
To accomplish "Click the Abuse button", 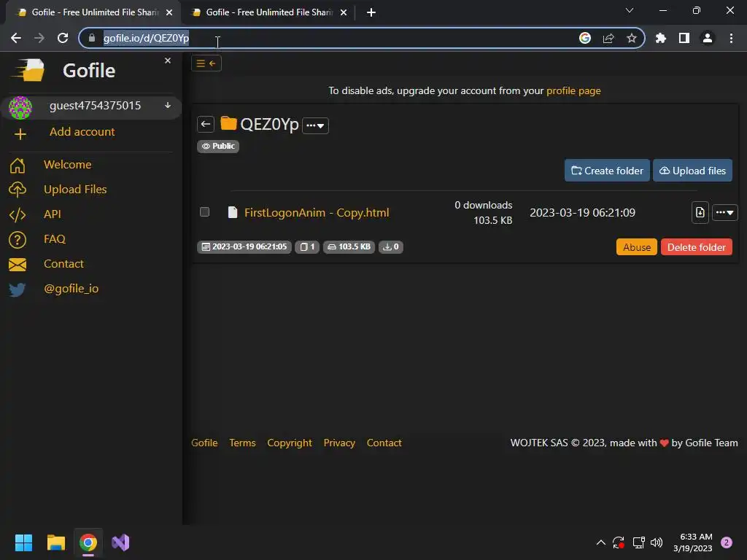I will (636, 247).
